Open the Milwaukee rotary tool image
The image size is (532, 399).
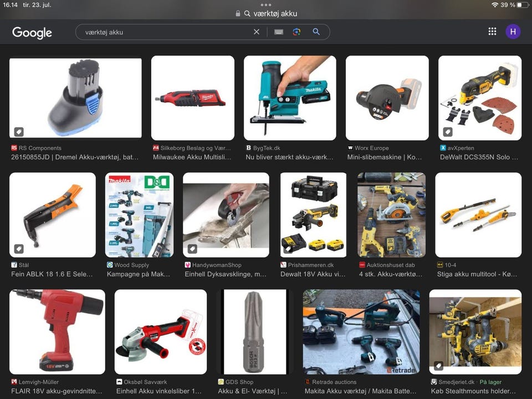pyautogui.click(x=193, y=98)
